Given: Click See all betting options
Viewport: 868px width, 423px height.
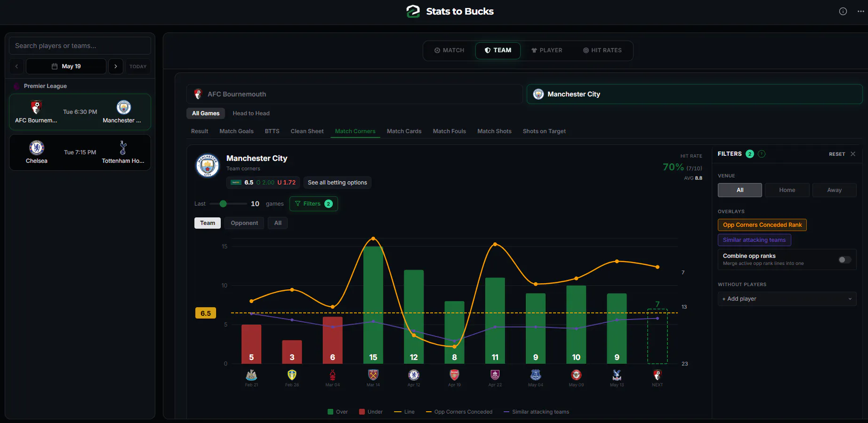Looking at the screenshot, I should tap(338, 183).
